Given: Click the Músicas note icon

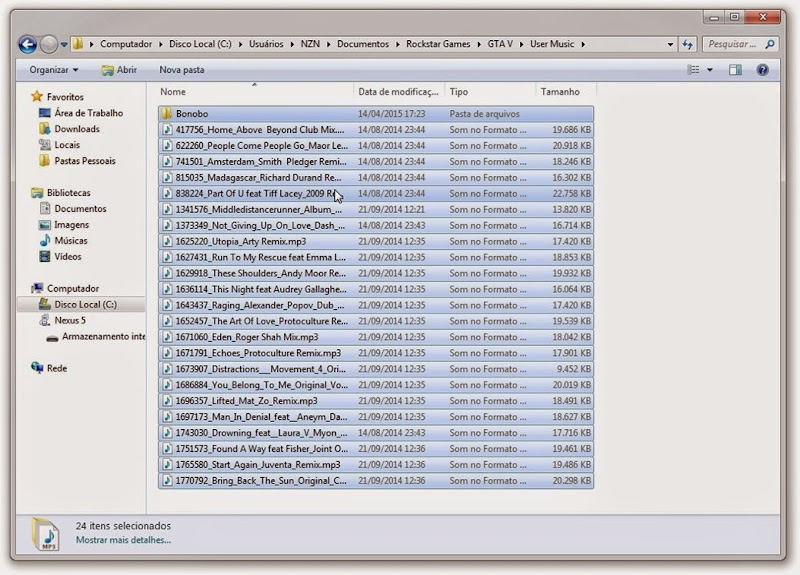Looking at the screenshot, I should tap(45, 240).
